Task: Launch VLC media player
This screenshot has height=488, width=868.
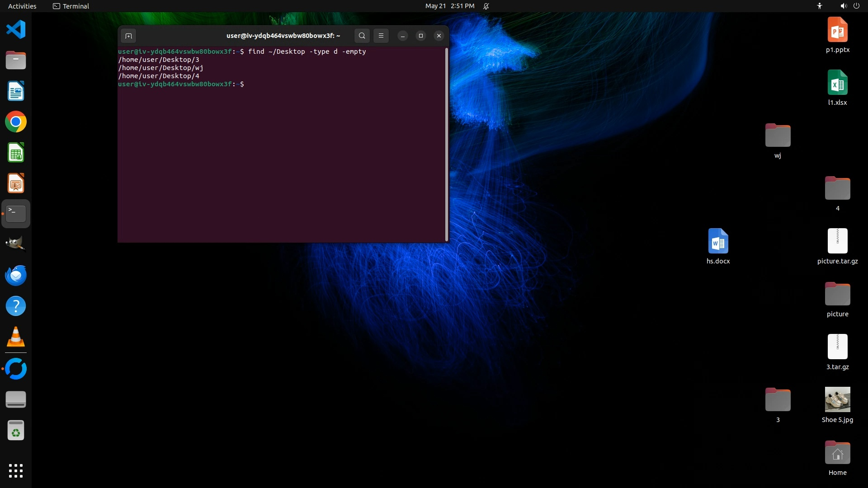Action: [x=16, y=337]
